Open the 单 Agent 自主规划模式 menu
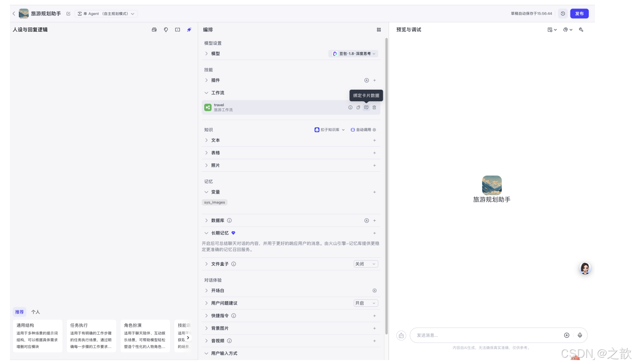This screenshot has height=364, width=633. pos(106,14)
